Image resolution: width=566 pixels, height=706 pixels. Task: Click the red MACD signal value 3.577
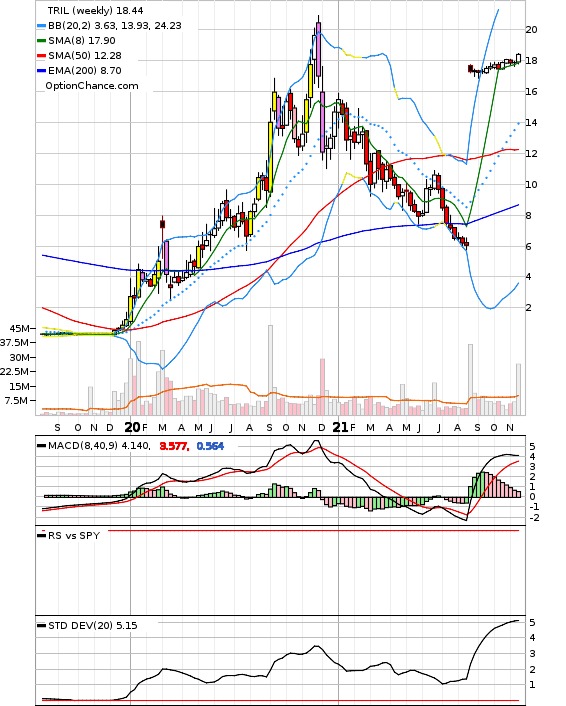click(174, 446)
